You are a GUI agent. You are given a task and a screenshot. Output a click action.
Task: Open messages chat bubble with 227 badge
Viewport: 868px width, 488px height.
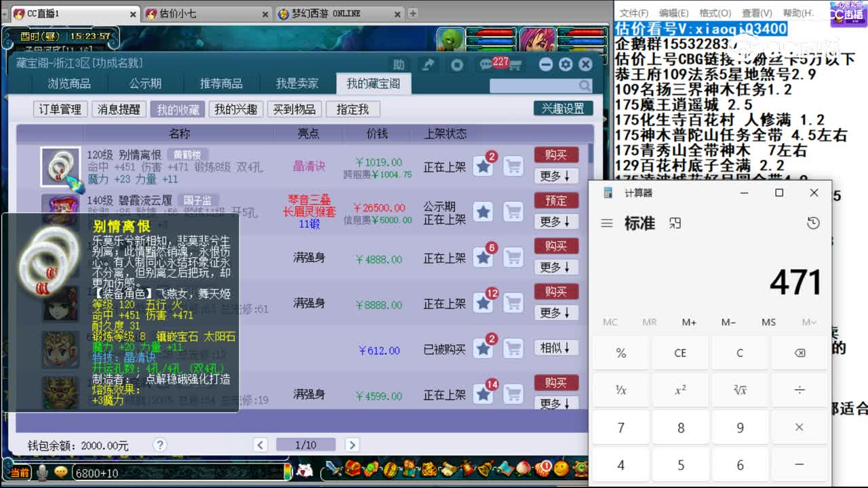pos(487,64)
